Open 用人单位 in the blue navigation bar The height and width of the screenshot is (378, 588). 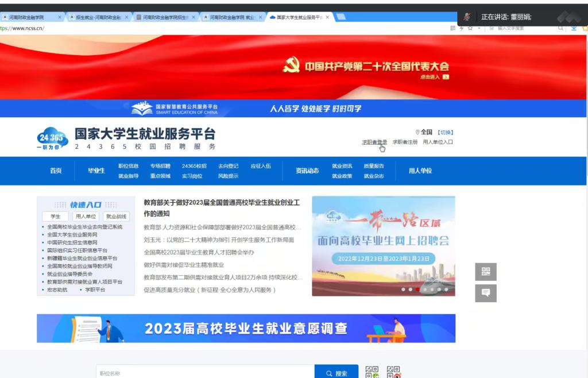[x=420, y=171]
